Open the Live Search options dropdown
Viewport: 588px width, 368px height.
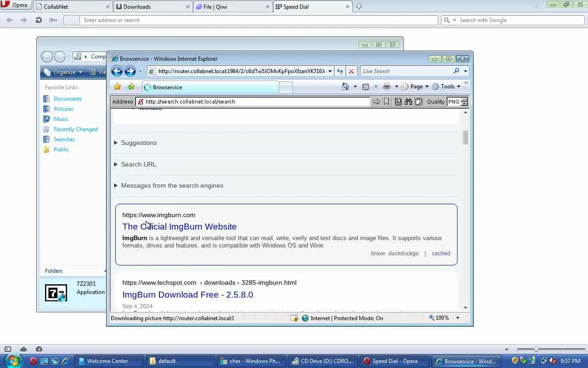(465, 71)
